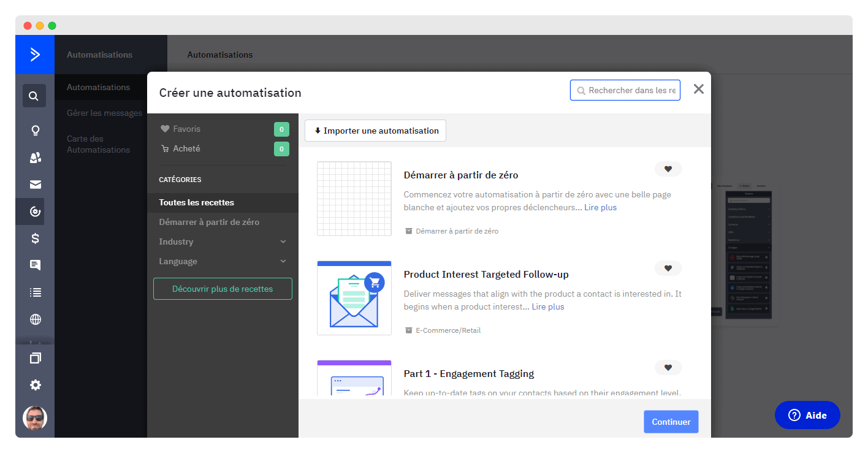Select the Product Interest envelope thumbnail

coord(354,298)
